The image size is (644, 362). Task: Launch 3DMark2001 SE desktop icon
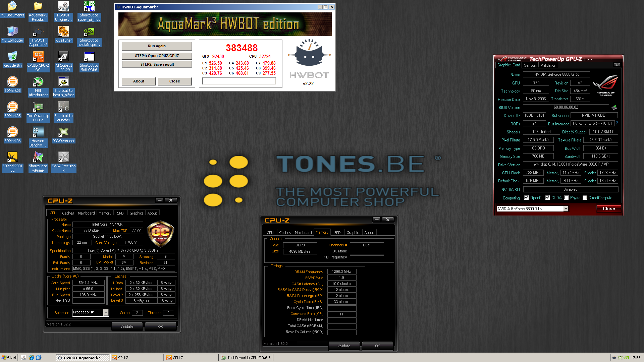tap(12, 162)
